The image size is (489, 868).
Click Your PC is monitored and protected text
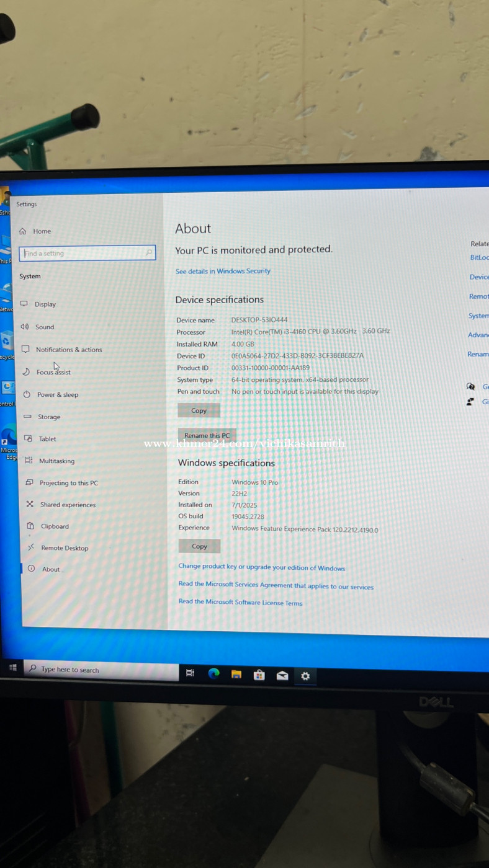[254, 250]
